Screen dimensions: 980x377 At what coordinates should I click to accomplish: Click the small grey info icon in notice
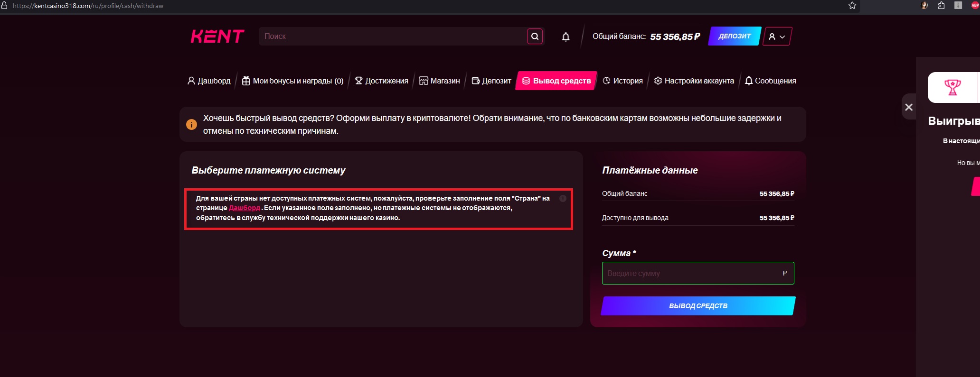click(563, 199)
